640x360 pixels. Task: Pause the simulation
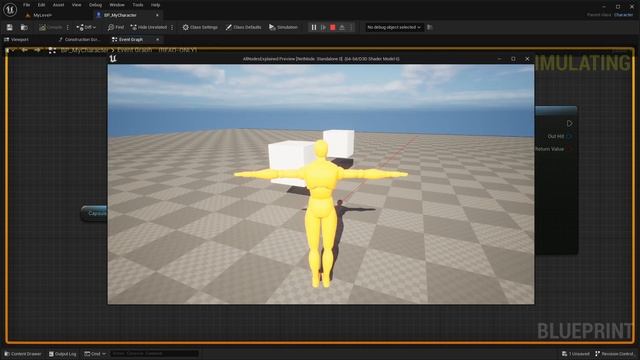314,27
